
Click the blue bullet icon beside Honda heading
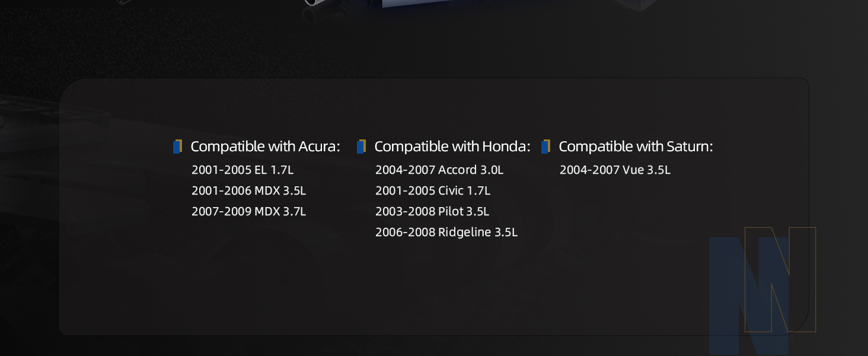[361, 147]
